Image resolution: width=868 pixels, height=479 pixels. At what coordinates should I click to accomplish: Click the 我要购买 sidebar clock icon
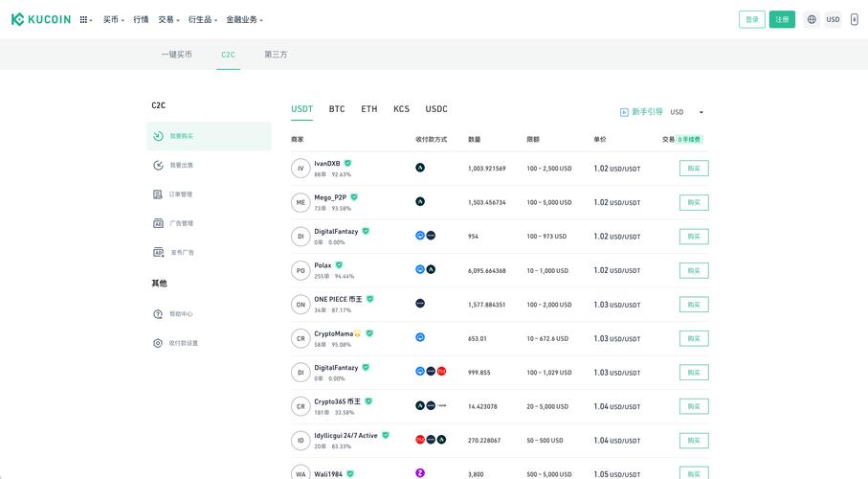[158, 136]
